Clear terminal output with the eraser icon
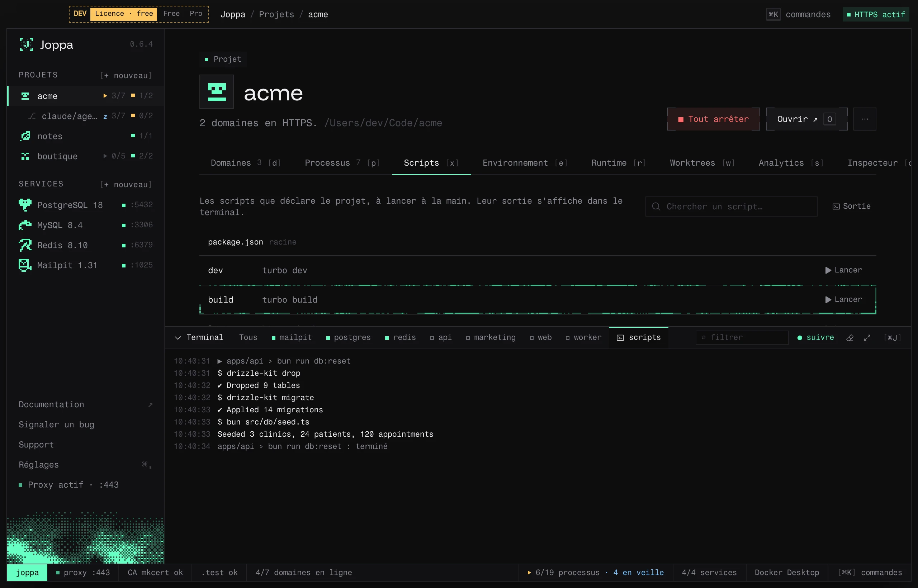This screenshot has height=588, width=918. (x=850, y=337)
